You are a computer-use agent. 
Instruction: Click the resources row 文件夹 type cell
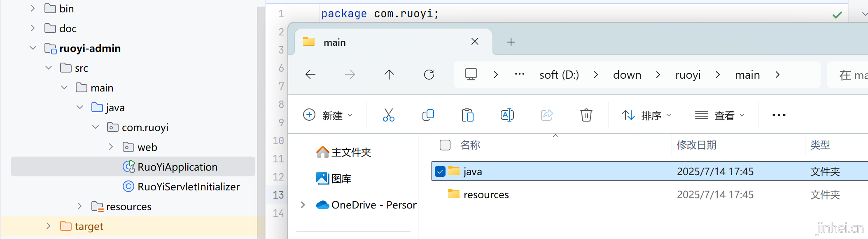825,194
